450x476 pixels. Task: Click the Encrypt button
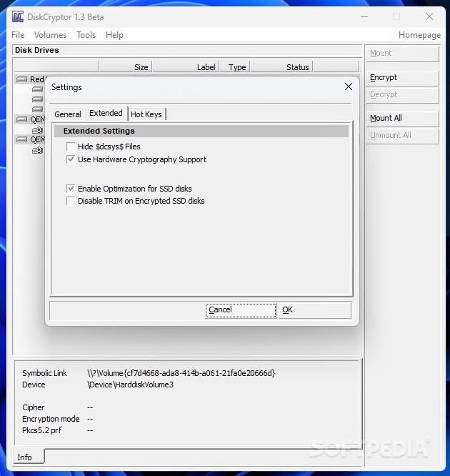click(402, 78)
